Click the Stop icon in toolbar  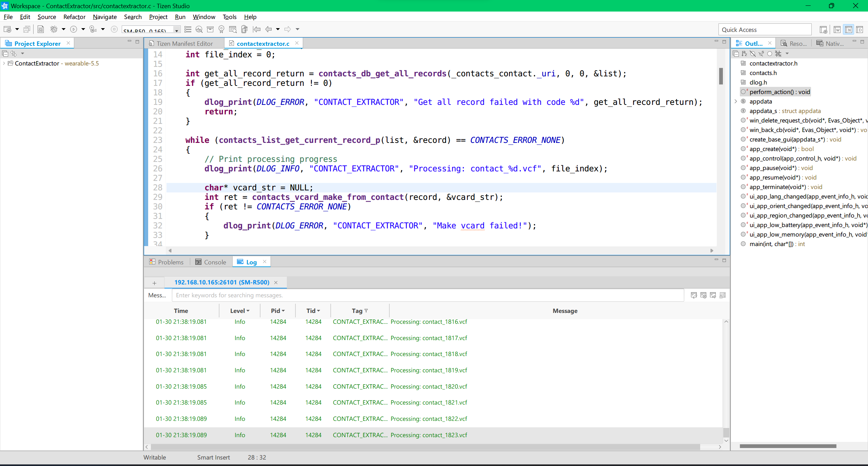click(x=114, y=30)
